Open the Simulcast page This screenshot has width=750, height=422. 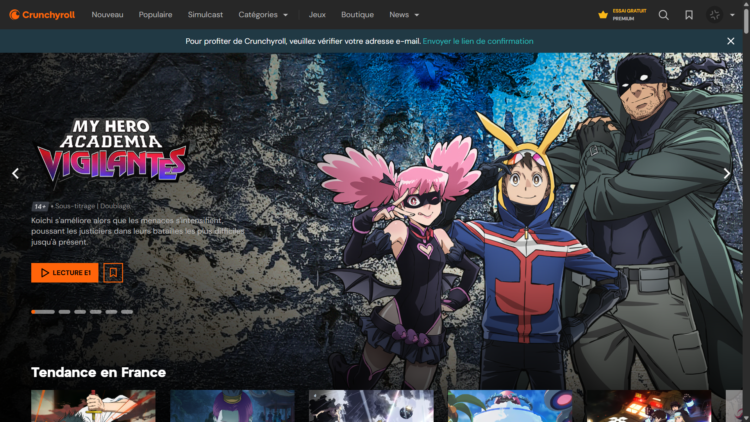[205, 15]
